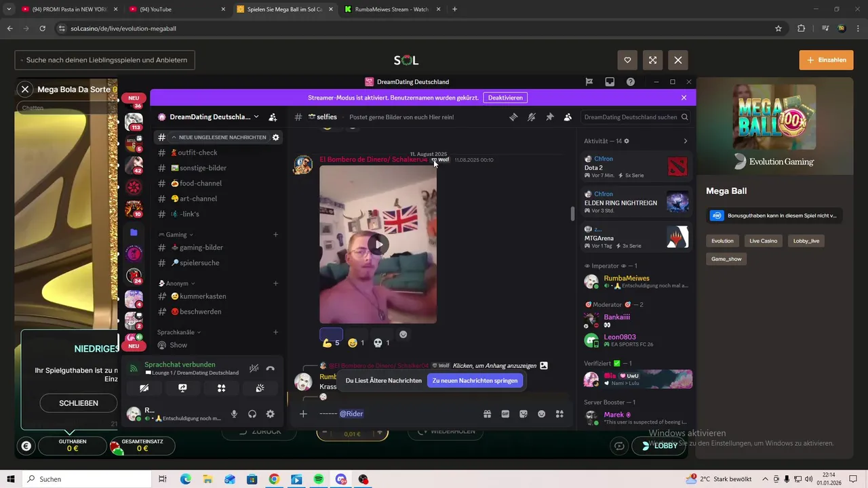Toggle the camera in voice panel
The width and height of the screenshot is (868, 488).
[144, 388]
